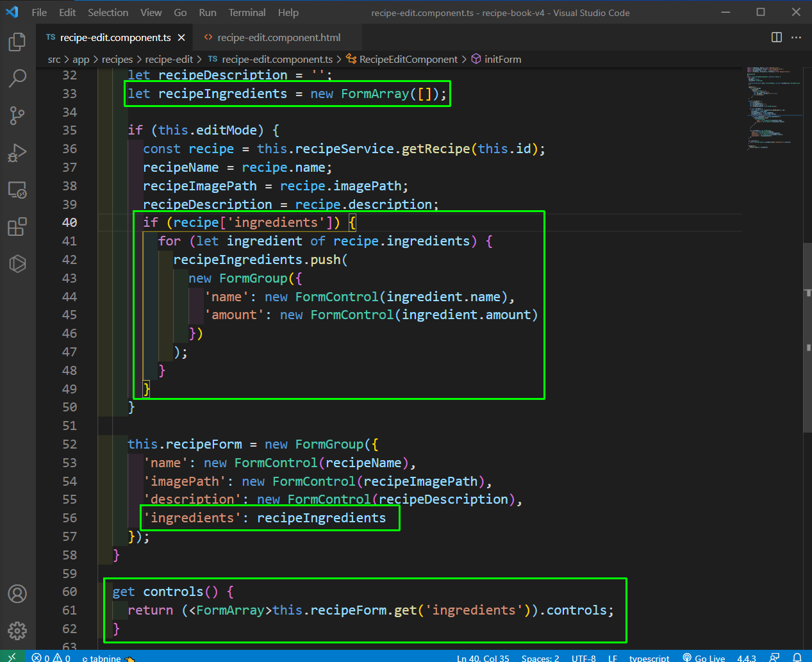Click line number 52 in the gutter
Image resolution: width=812 pixels, height=662 pixels.
69,444
